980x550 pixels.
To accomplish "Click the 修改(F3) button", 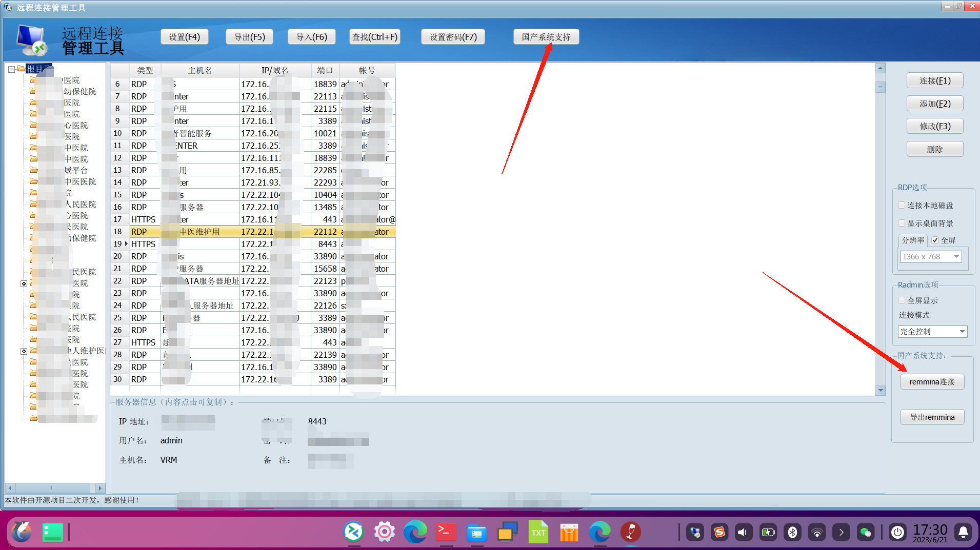I will pyautogui.click(x=935, y=126).
